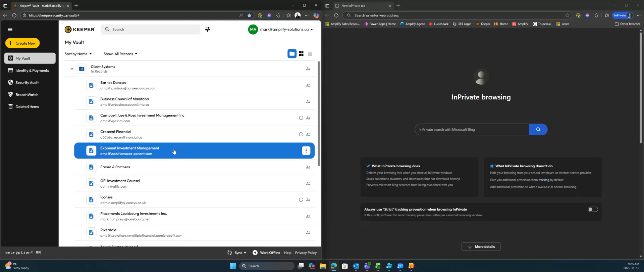Click share icon on Business Council row
This screenshot has height=272, width=644.
pos(308,101)
